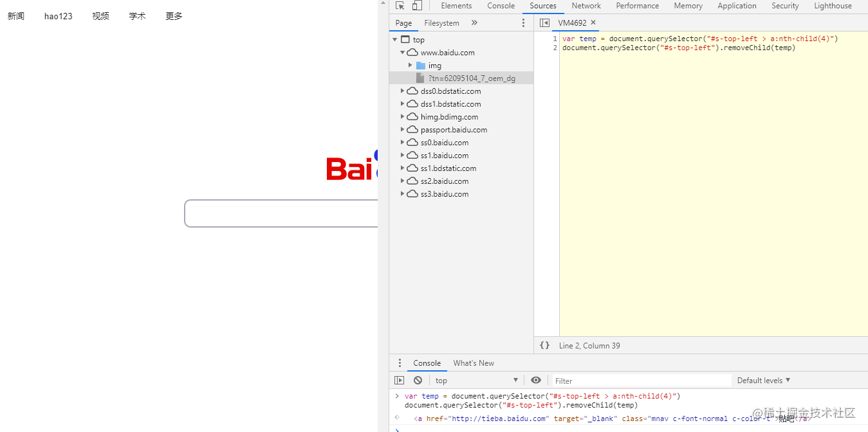Image resolution: width=868 pixels, height=432 pixels.
Task: Click the cloud icon beside dss0.bdstatic.com
Action: [x=412, y=91]
